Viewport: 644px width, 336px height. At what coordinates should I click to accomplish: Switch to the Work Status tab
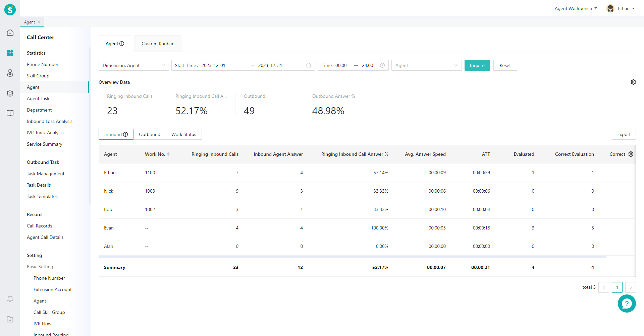coord(184,134)
